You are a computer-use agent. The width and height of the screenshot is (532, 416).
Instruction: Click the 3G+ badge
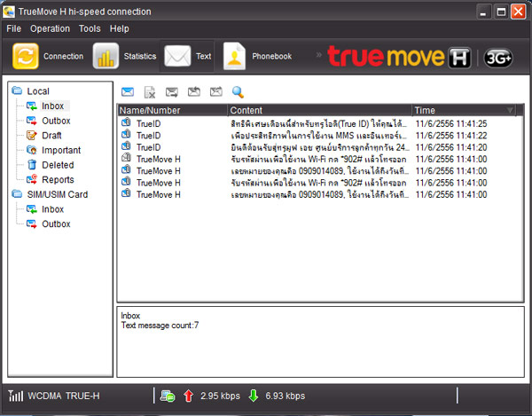[497, 58]
